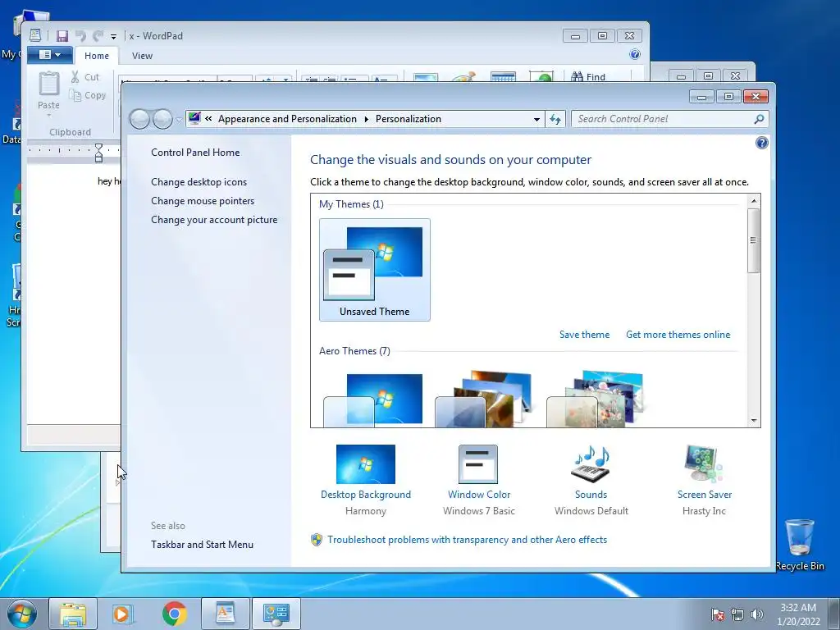Click the Control Panel taskbar button

(276, 614)
